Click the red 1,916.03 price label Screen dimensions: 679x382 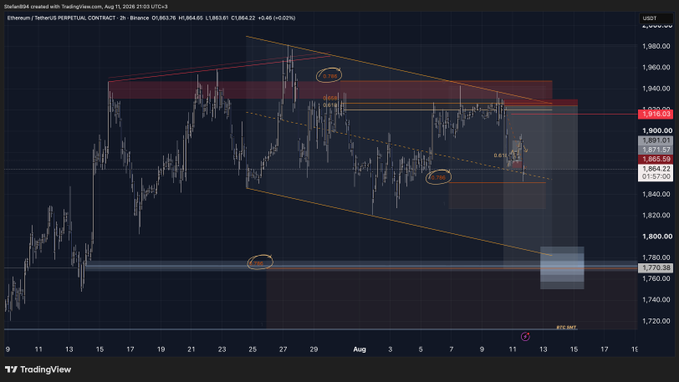tap(656, 114)
